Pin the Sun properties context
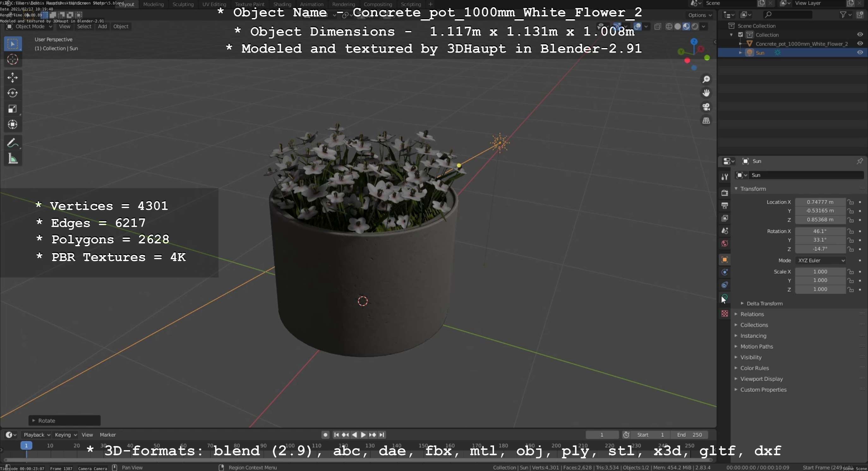The height and width of the screenshot is (471, 868). [x=859, y=161]
